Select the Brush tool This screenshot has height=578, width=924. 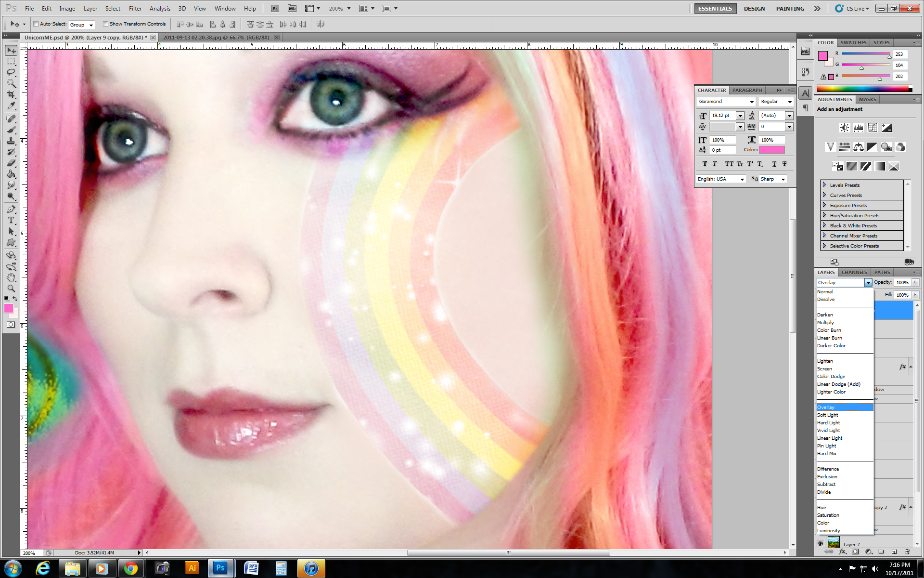coord(11,130)
